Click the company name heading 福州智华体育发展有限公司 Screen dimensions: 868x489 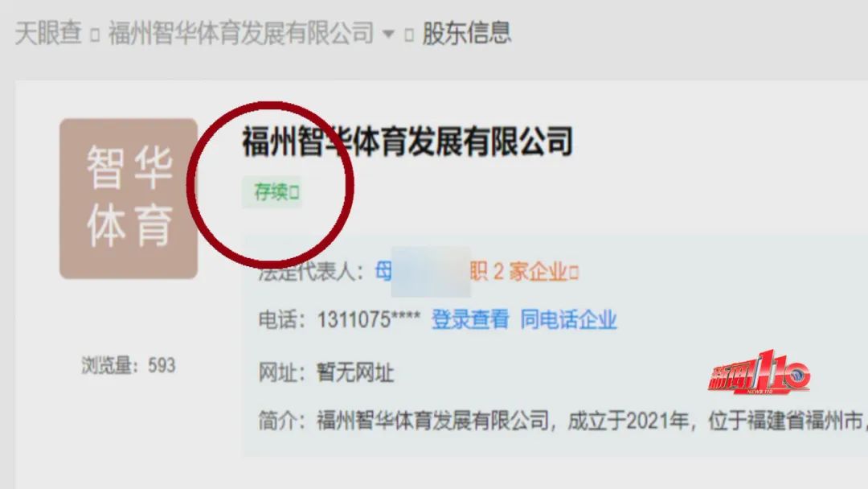407,142
